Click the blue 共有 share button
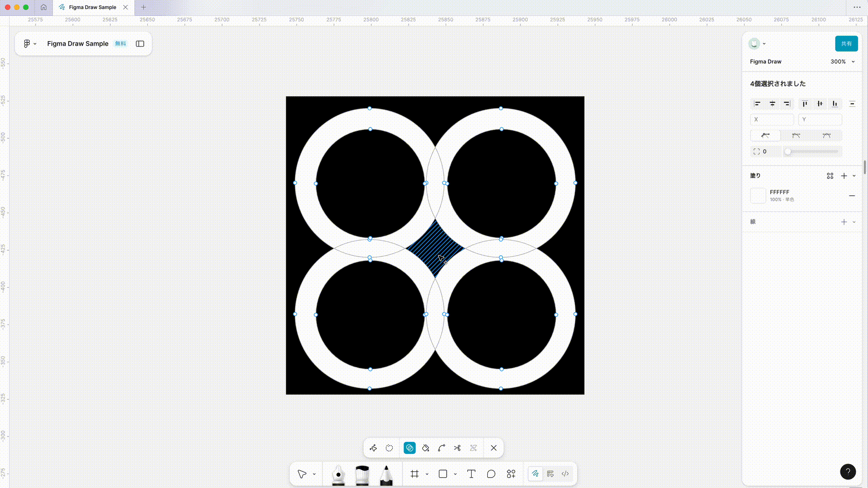 pyautogui.click(x=846, y=44)
